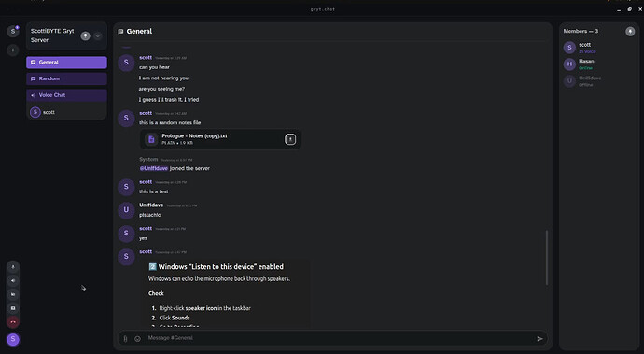
Task: Send message with paper plane icon
Action: (x=539, y=339)
